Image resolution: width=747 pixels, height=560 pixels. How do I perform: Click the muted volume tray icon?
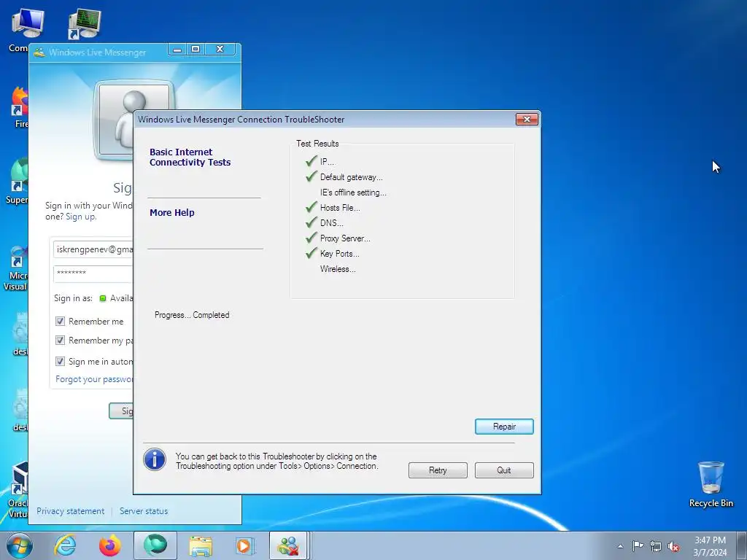pos(673,546)
